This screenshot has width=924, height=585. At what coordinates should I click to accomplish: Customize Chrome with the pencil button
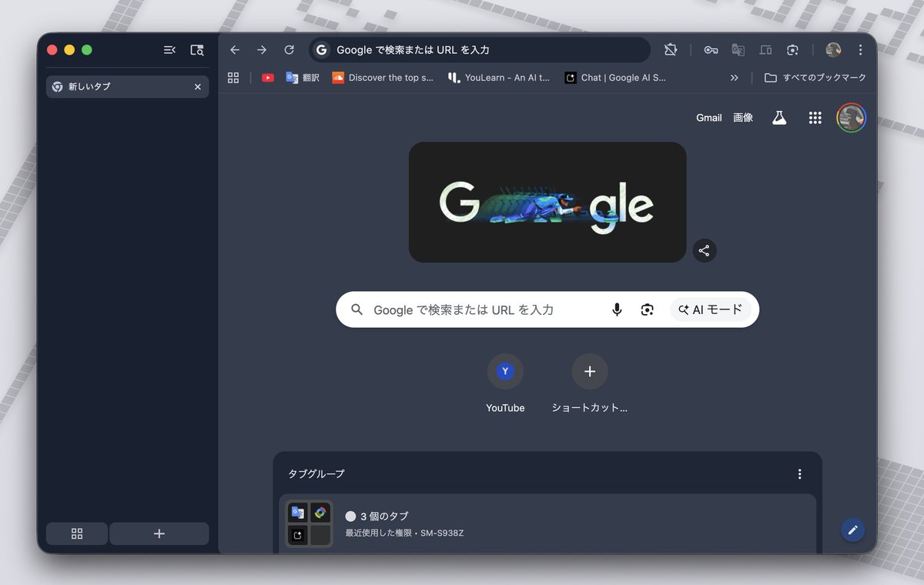click(x=852, y=530)
